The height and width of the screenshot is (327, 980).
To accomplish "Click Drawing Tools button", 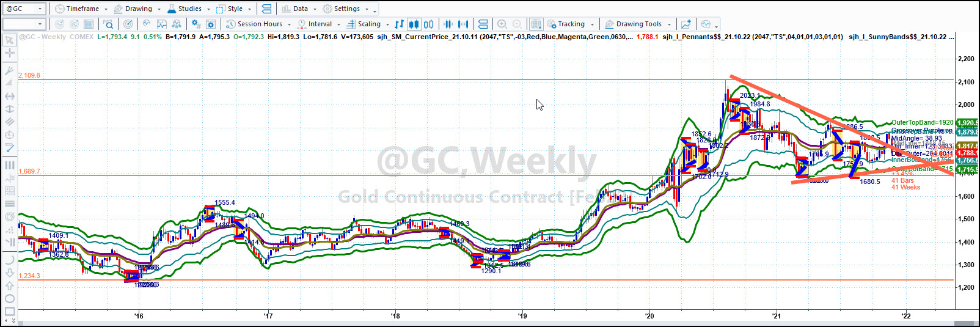I will [x=634, y=24].
